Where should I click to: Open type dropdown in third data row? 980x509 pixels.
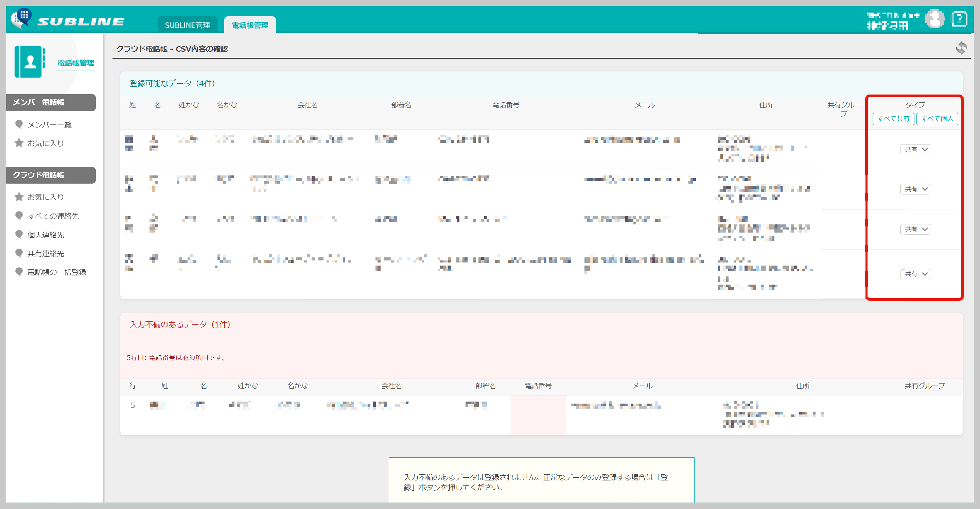(915, 229)
